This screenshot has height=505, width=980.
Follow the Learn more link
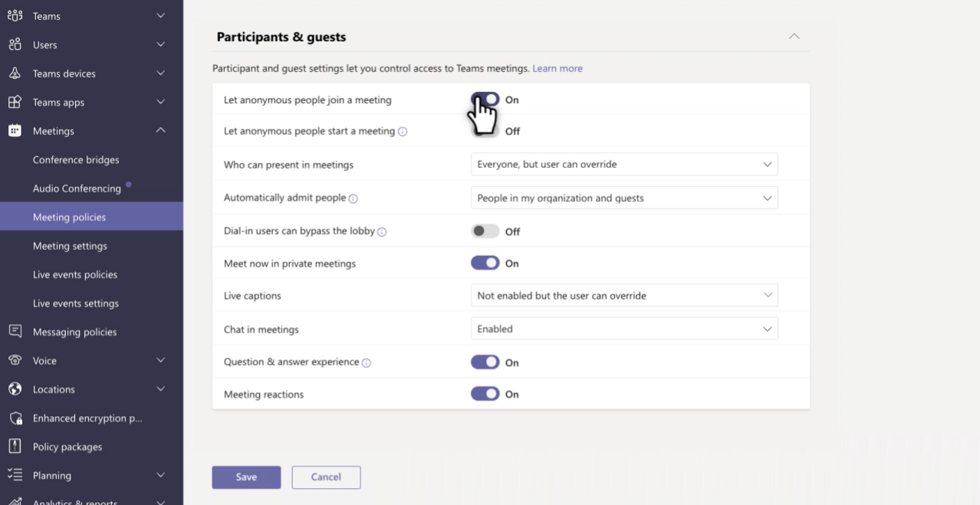(557, 68)
